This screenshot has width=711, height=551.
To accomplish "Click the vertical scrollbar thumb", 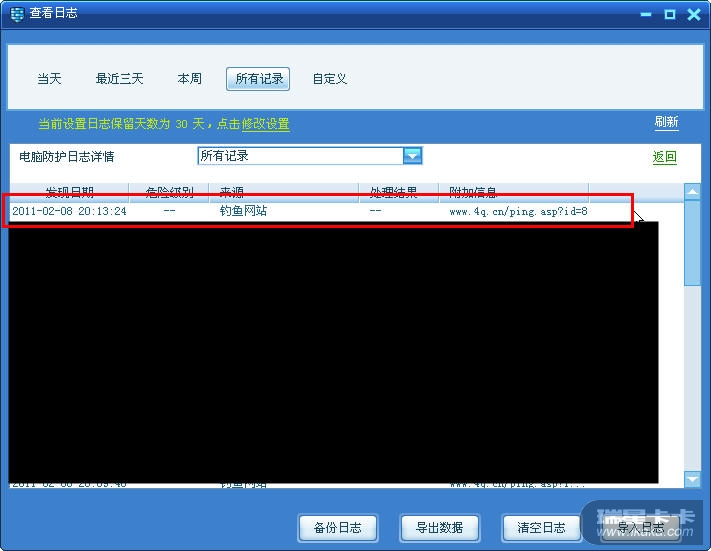I will pyautogui.click(x=692, y=243).
